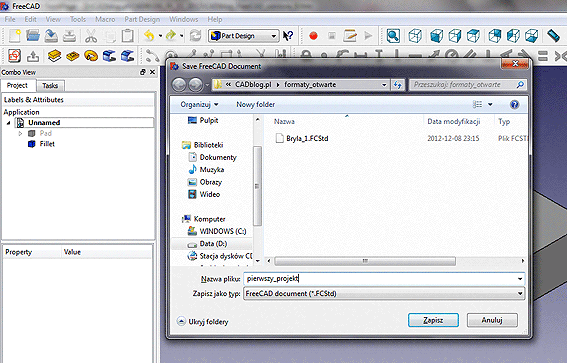Open the Tools menu
The width and height of the screenshot is (567, 363).
click(78, 19)
